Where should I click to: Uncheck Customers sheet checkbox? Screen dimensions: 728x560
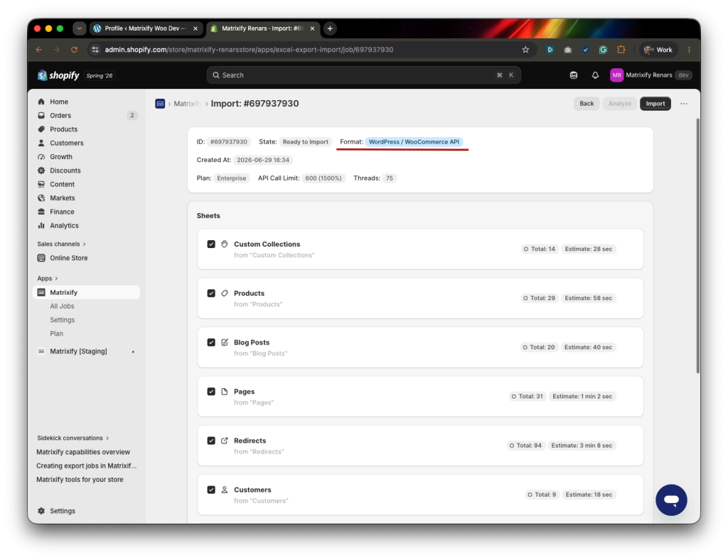(211, 490)
